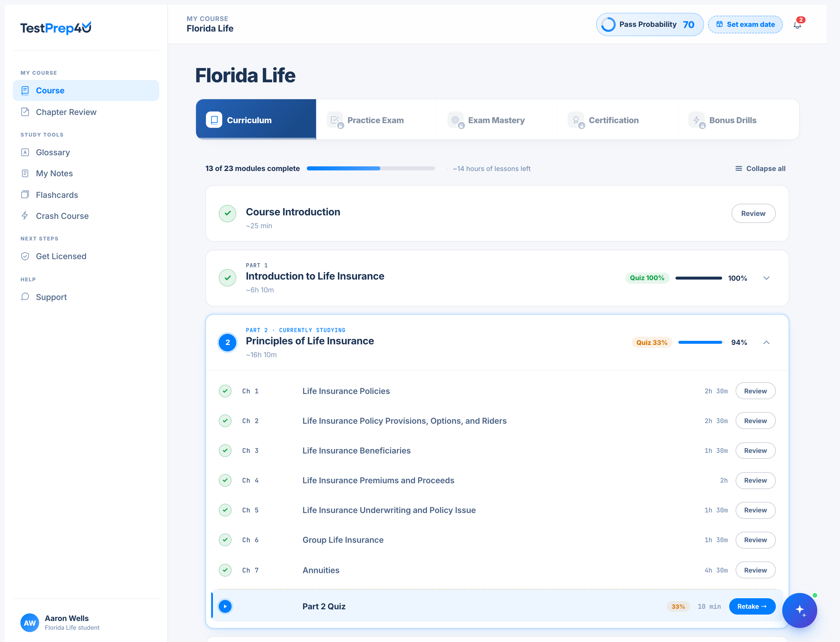Viewport: 840px width, 642px height.
Task: Review Ch 4 Premiums and Proceeds
Action: [755, 480]
